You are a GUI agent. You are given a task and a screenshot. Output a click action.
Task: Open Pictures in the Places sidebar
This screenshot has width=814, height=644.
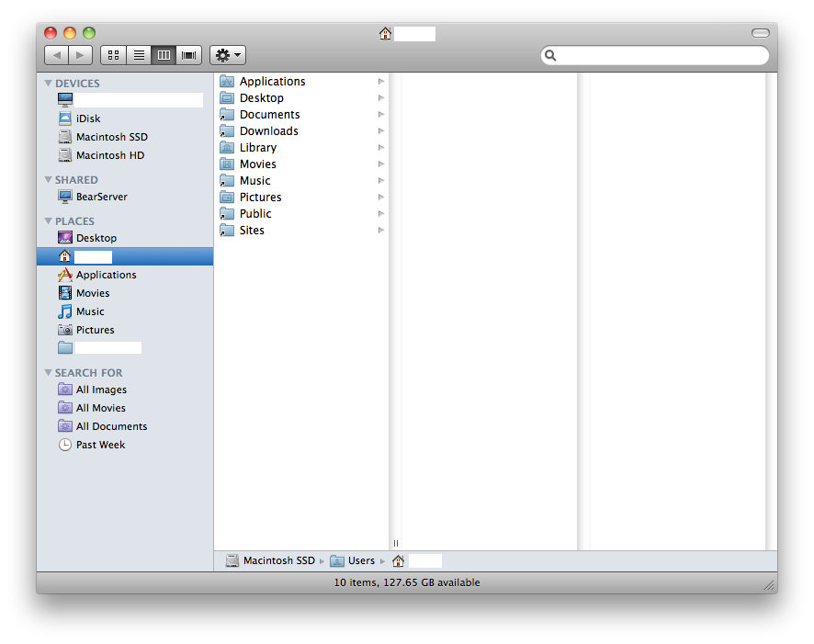pos(125,330)
